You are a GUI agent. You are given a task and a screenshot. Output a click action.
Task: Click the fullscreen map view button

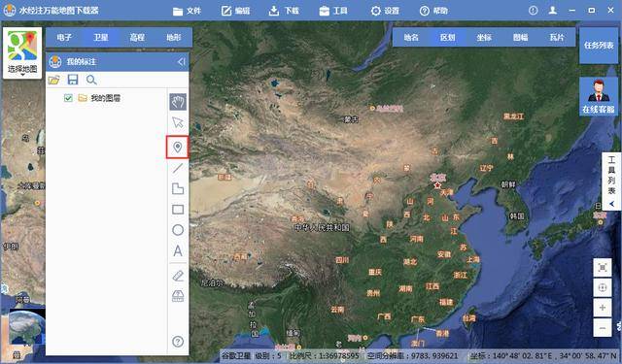click(x=603, y=268)
